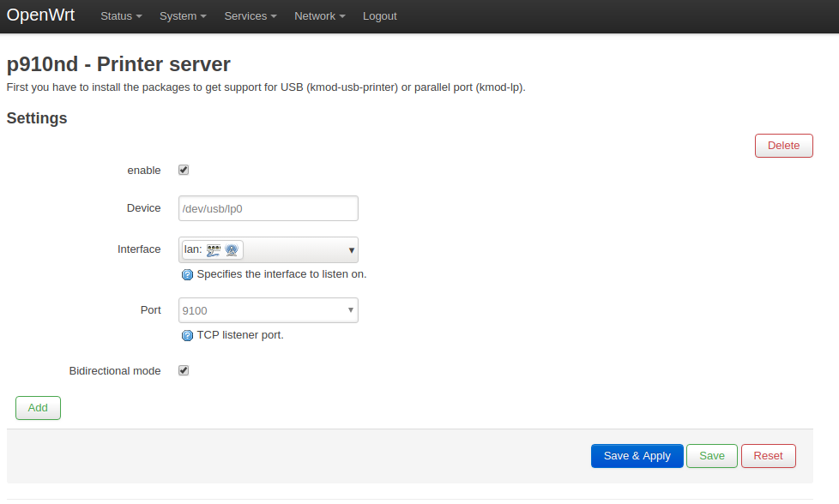
Task: Click the lan wireless network icon
Action: (x=232, y=249)
